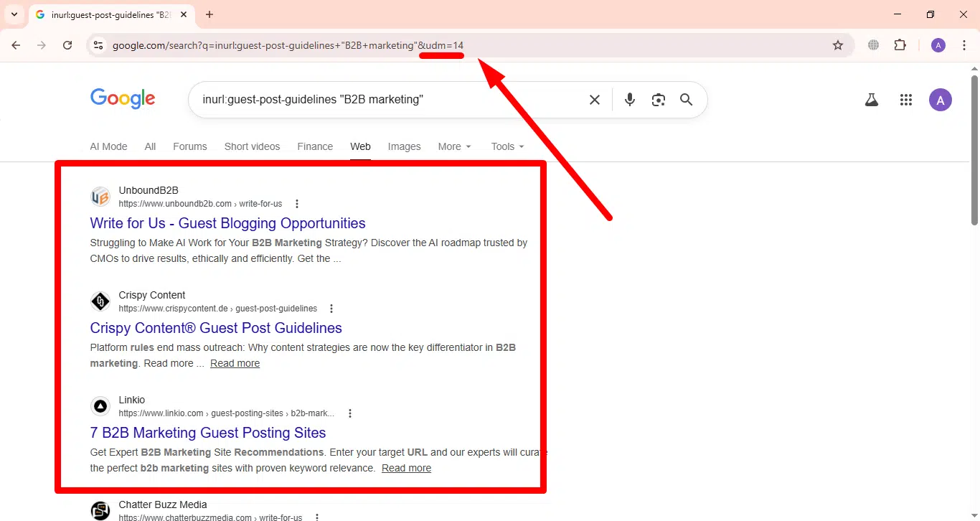
Task: Clear the search query with X
Action: click(x=595, y=100)
